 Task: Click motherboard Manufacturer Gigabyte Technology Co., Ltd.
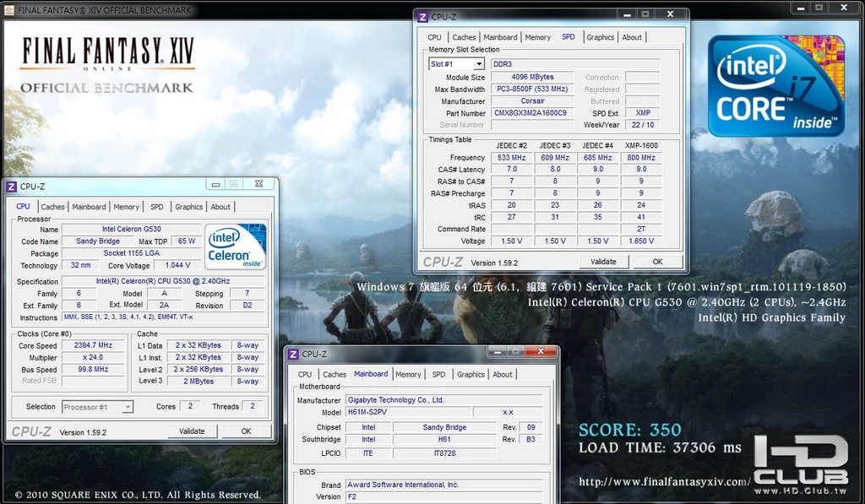[x=443, y=400]
